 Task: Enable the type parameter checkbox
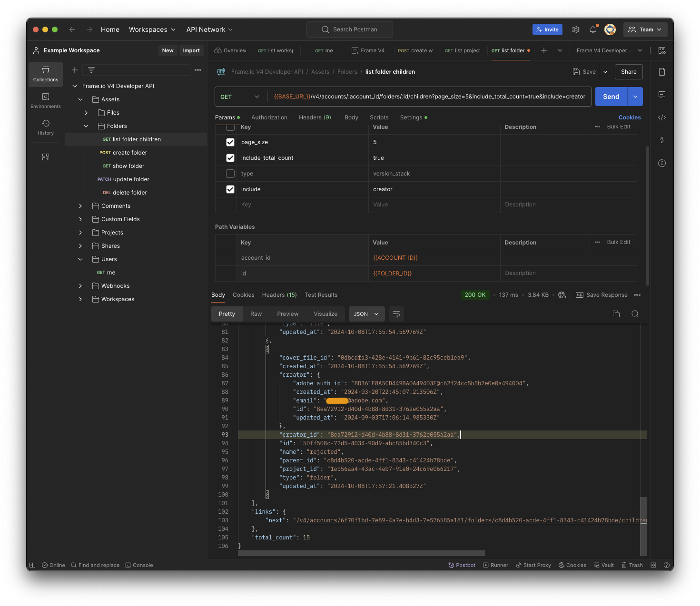click(x=230, y=174)
